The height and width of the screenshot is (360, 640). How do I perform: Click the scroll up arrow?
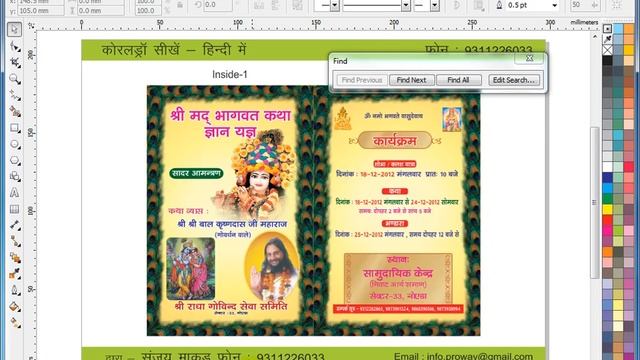(595, 37)
